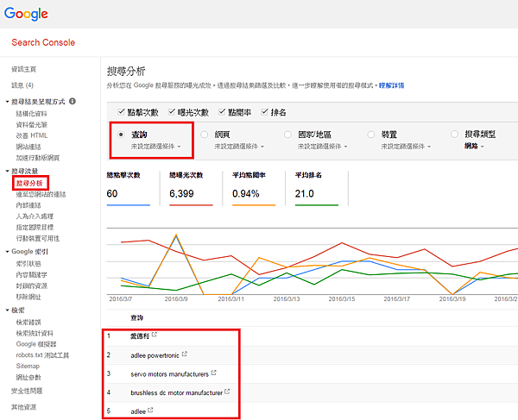Collapse the 搜尋結果呈現方式 sidebar section
This screenshot has height=420, width=518.
coord(7,102)
